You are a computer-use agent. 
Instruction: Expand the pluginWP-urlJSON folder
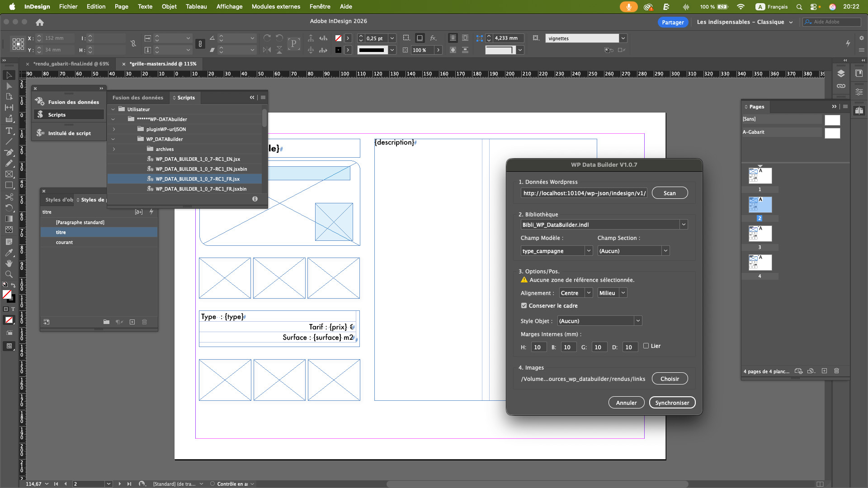click(114, 129)
